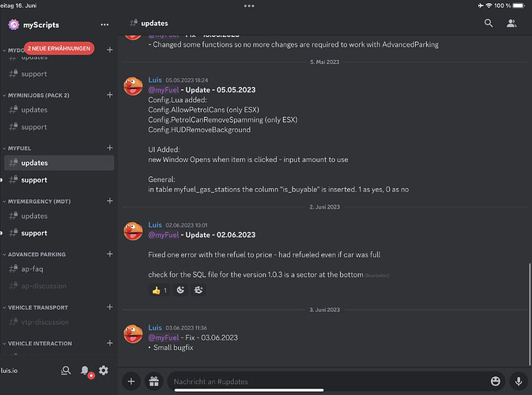
Task: Open the emoji picker
Action: pyautogui.click(x=495, y=381)
